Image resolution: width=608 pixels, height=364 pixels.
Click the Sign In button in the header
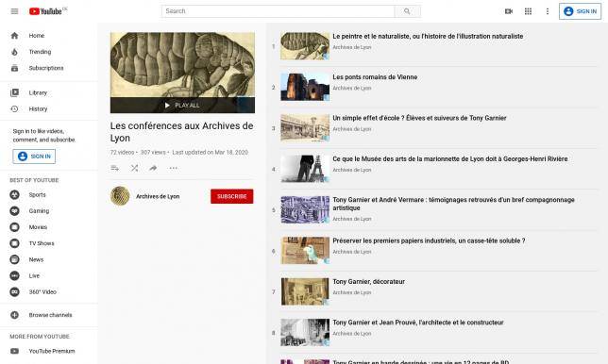tap(580, 11)
